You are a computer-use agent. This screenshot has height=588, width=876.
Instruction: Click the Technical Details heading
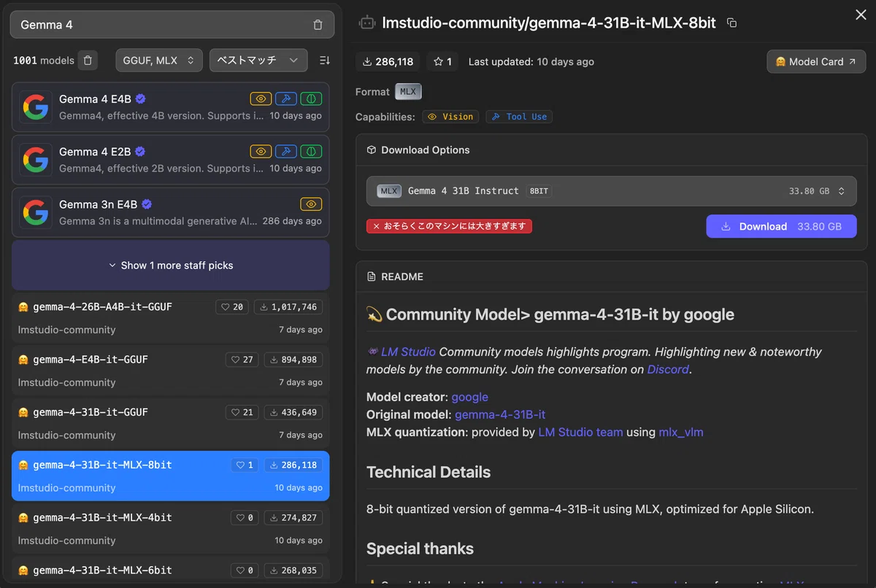point(429,472)
